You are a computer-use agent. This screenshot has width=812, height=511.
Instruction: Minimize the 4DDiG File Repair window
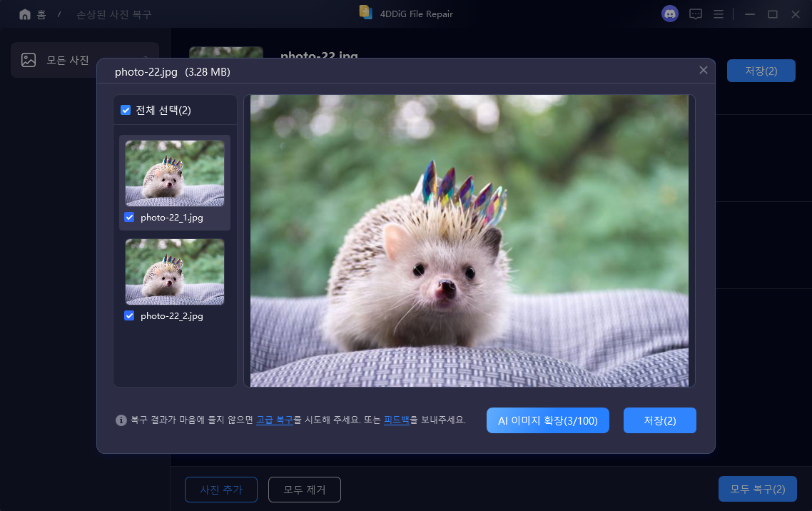coord(749,14)
